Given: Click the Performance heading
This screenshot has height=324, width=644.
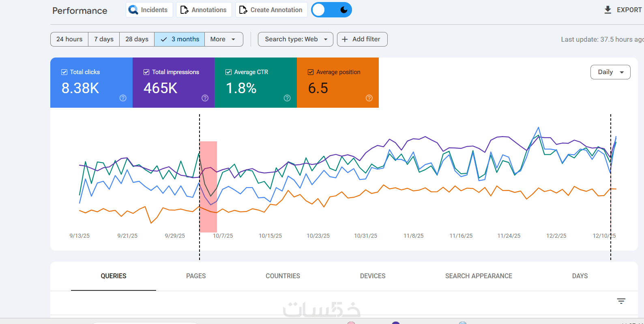Looking at the screenshot, I should tap(80, 11).
